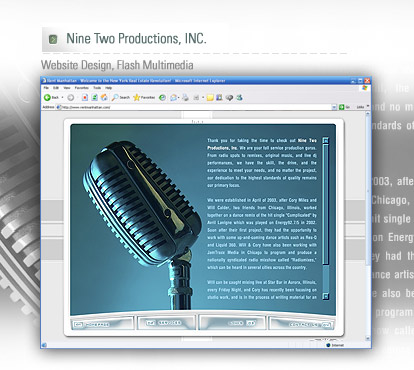This screenshot has width=414, height=370.
Task: Click the Homepage navigation button
Action: coord(102,324)
